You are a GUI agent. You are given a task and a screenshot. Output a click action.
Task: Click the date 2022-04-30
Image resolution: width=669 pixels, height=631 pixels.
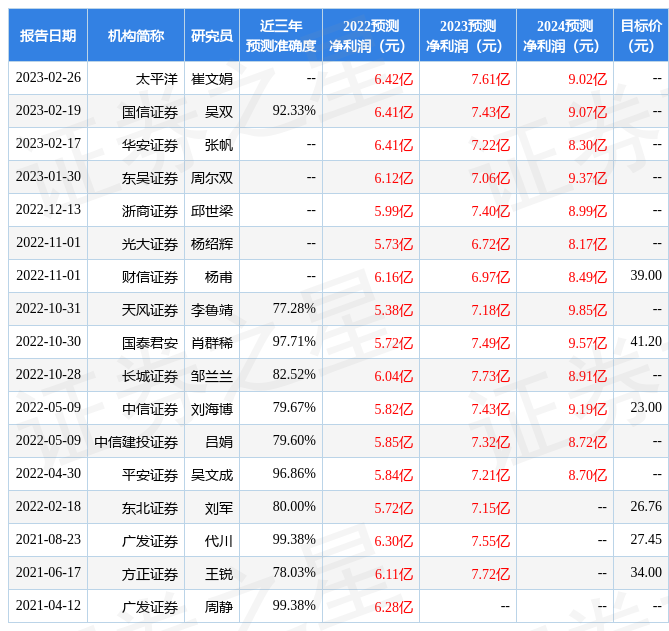pos(48,473)
